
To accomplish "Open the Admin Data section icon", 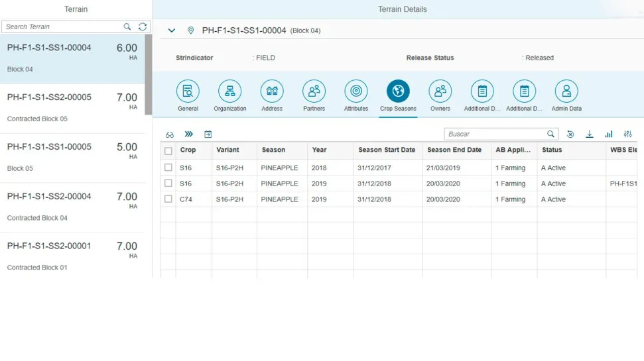I will point(566,91).
